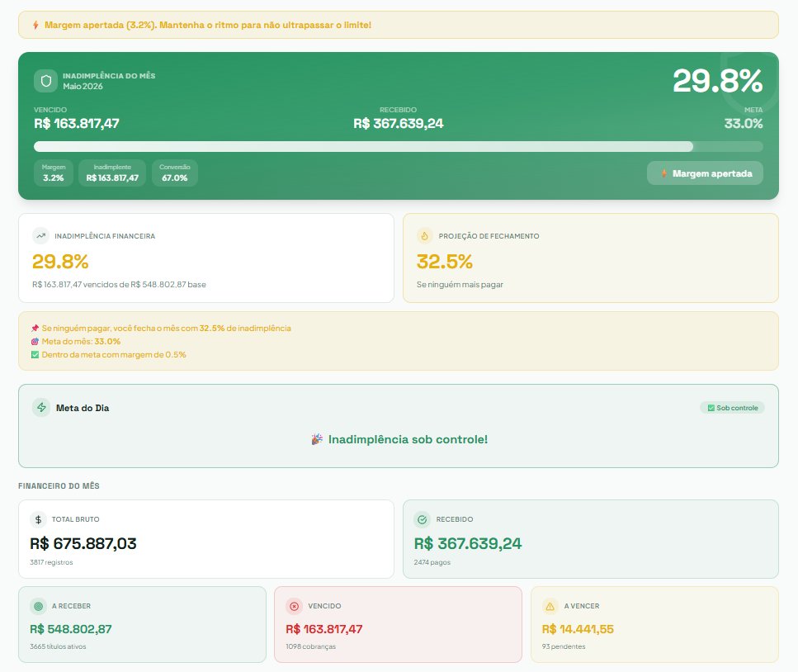Viewport: 798px width, 672px height.
Task: Click the large 29.8% value in green card
Action: [x=718, y=80]
